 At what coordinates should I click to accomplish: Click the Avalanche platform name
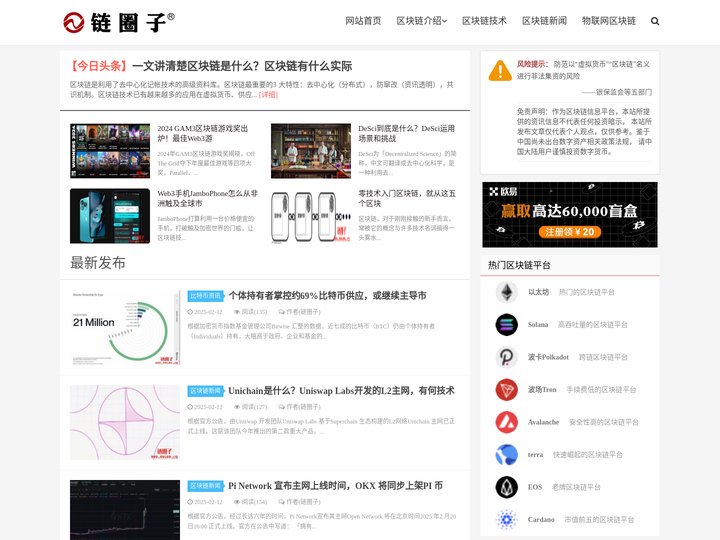coord(543,422)
